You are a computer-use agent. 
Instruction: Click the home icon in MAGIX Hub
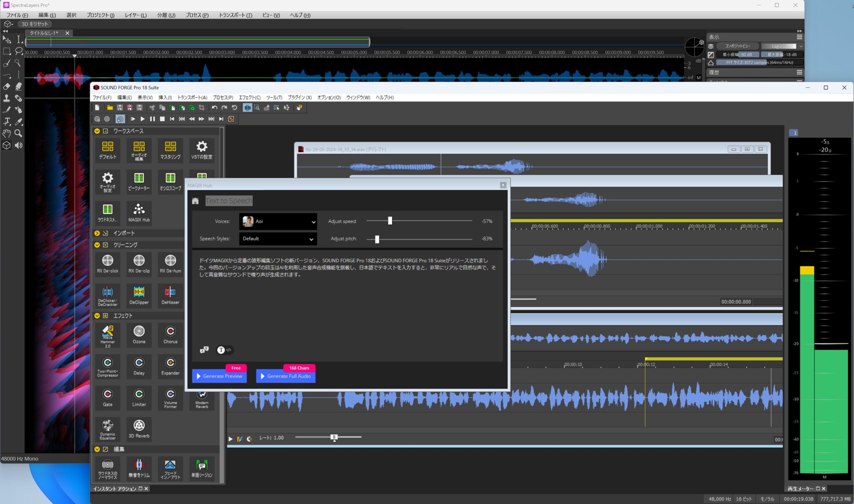195,201
